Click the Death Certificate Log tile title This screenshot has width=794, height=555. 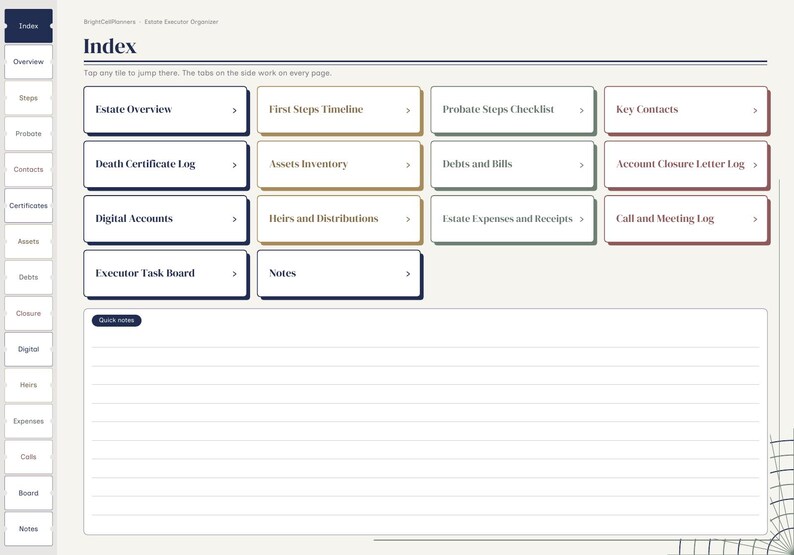[x=145, y=164]
